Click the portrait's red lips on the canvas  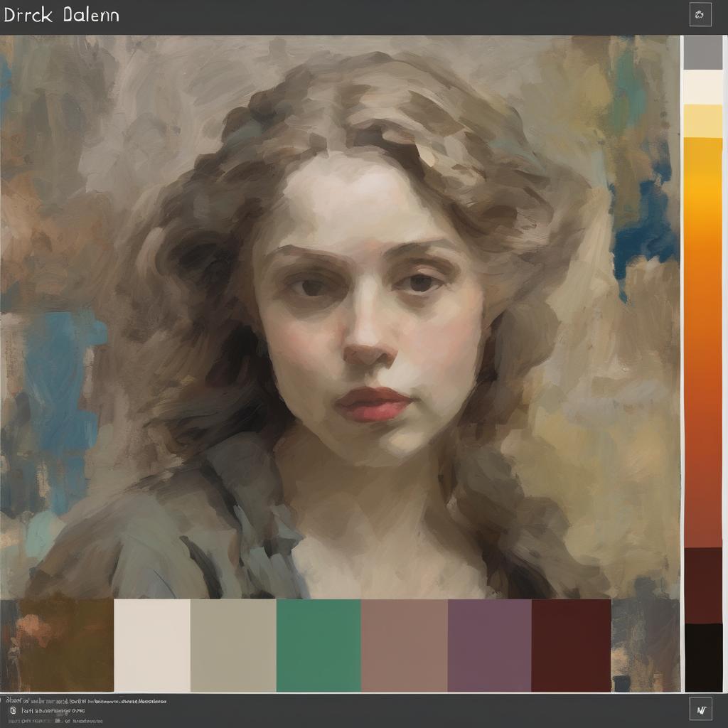374,404
